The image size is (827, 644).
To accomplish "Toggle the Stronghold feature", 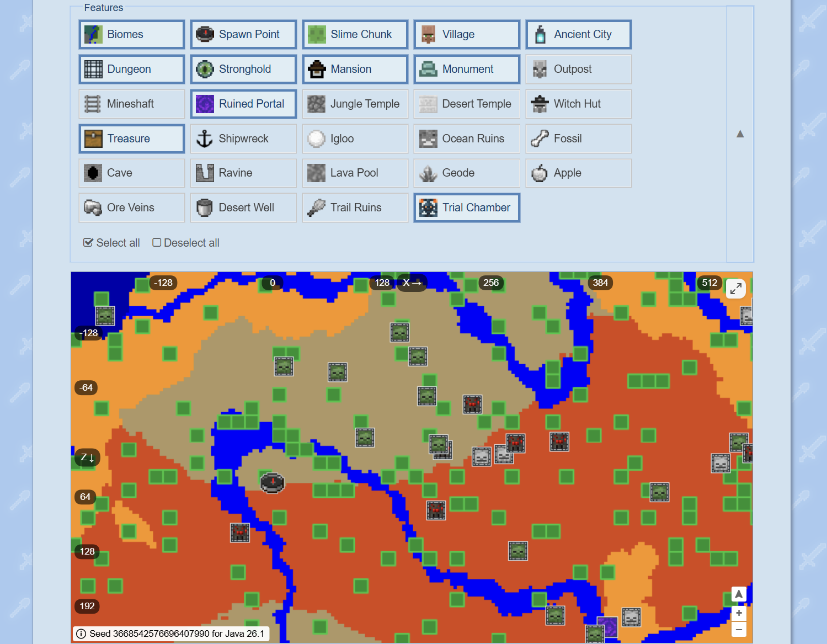I will tap(243, 69).
